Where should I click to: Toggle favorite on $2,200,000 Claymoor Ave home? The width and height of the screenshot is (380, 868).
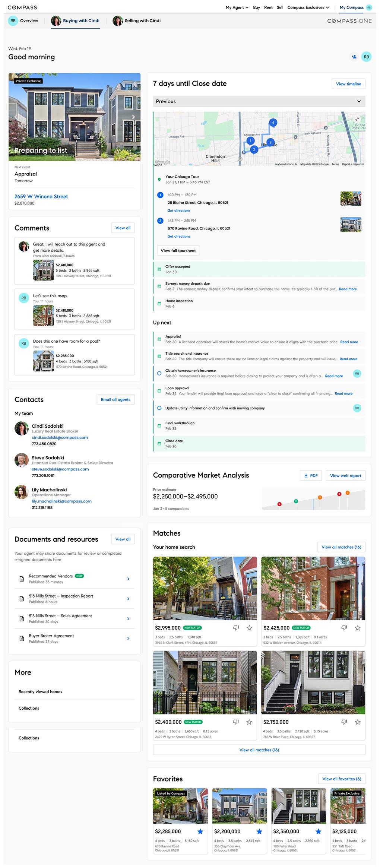(x=259, y=831)
